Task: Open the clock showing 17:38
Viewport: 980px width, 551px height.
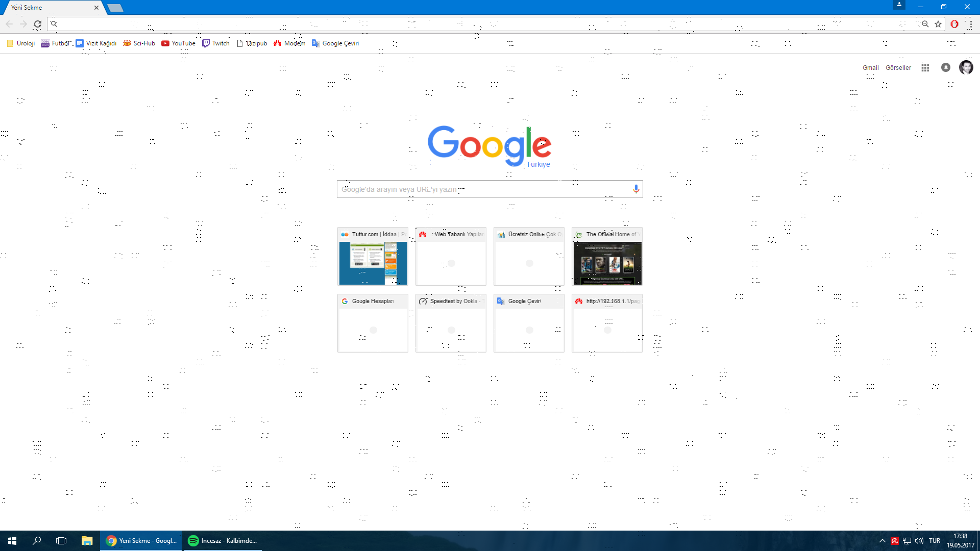Action: (961, 541)
